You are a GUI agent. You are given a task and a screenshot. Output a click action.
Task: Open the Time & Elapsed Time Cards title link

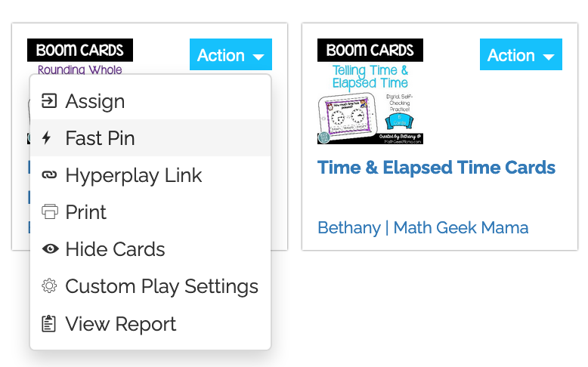pos(436,167)
